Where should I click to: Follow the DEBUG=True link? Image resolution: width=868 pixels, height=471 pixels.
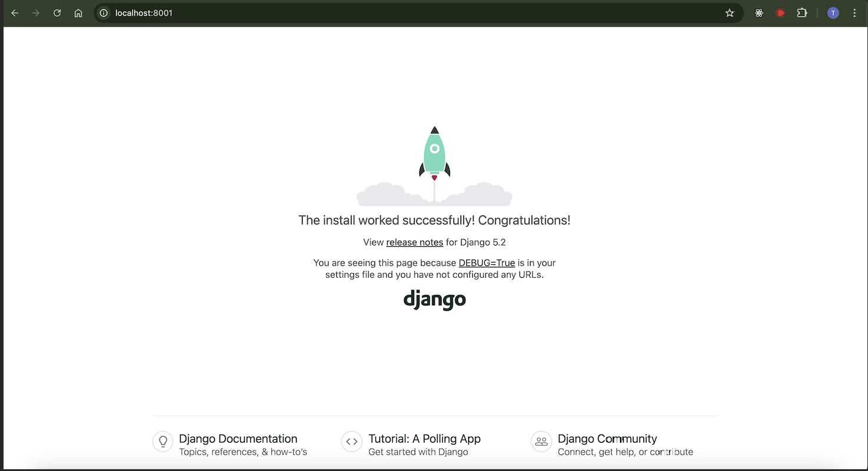pyautogui.click(x=487, y=263)
